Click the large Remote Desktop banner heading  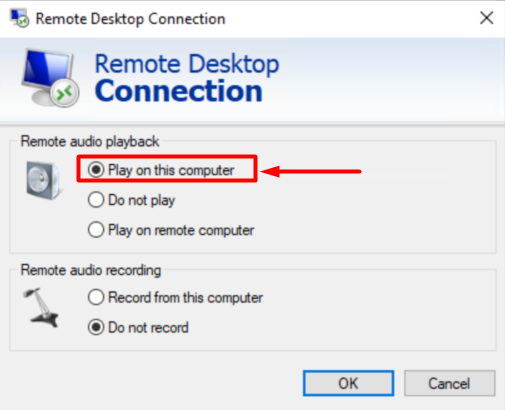[x=187, y=64]
